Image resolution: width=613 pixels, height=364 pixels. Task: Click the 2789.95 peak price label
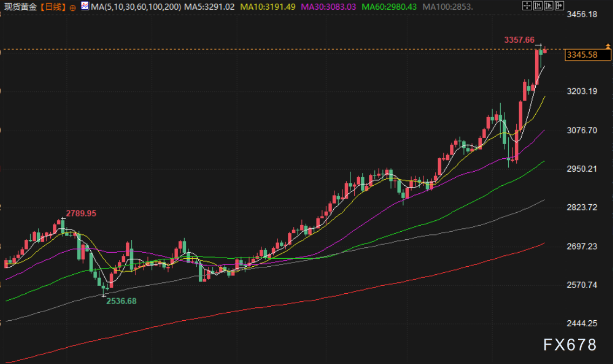pyautogui.click(x=81, y=213)
